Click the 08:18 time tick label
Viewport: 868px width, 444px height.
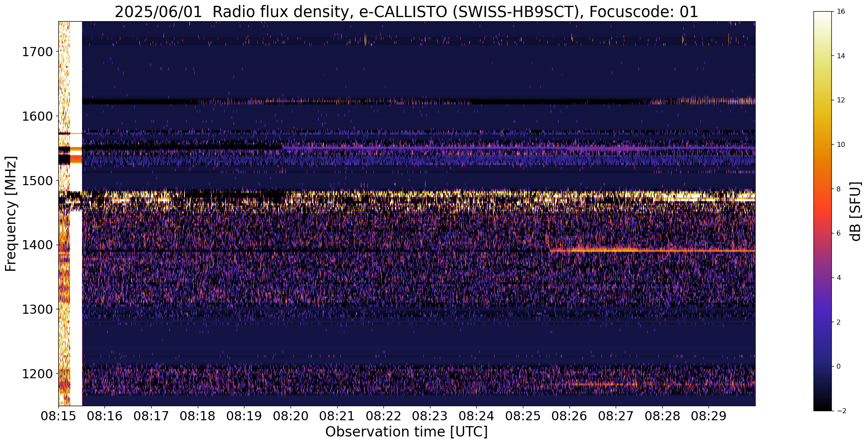pyautogui.click(x=198, y=416)
